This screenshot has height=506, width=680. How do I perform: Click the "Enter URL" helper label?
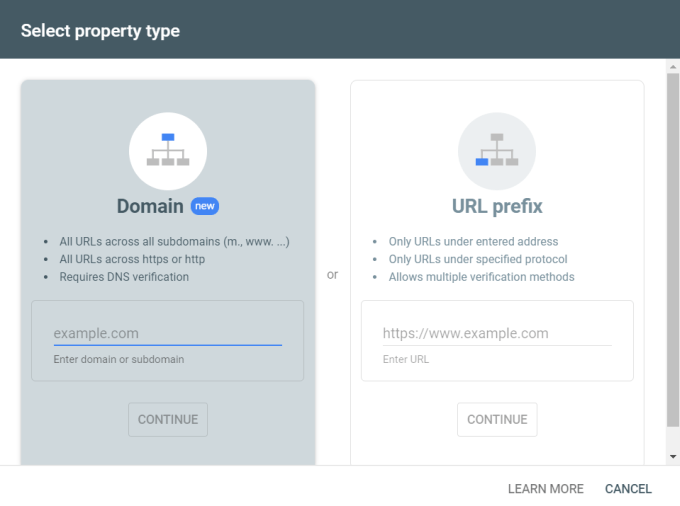coord(405,359)
